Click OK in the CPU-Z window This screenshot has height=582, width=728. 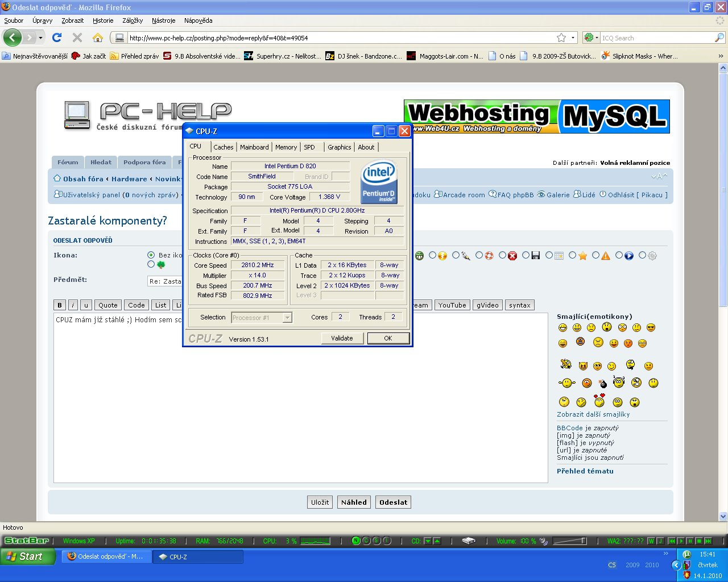pos(388,338)
